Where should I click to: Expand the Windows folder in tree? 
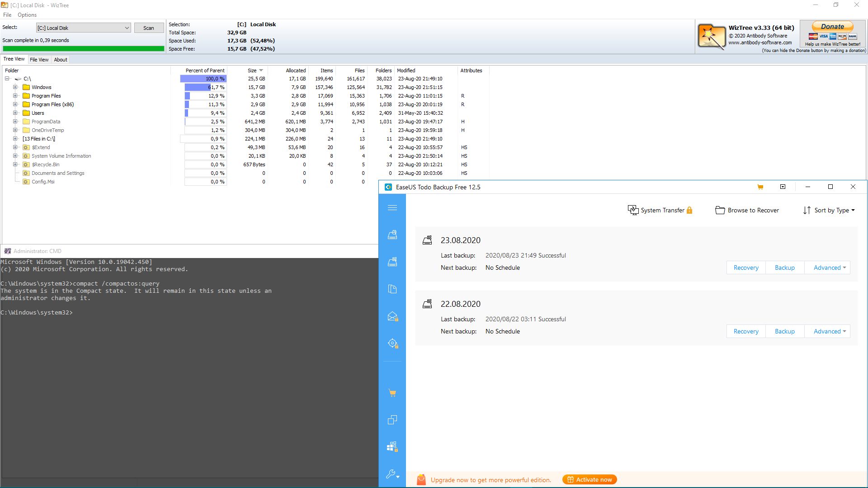point(15,87)
